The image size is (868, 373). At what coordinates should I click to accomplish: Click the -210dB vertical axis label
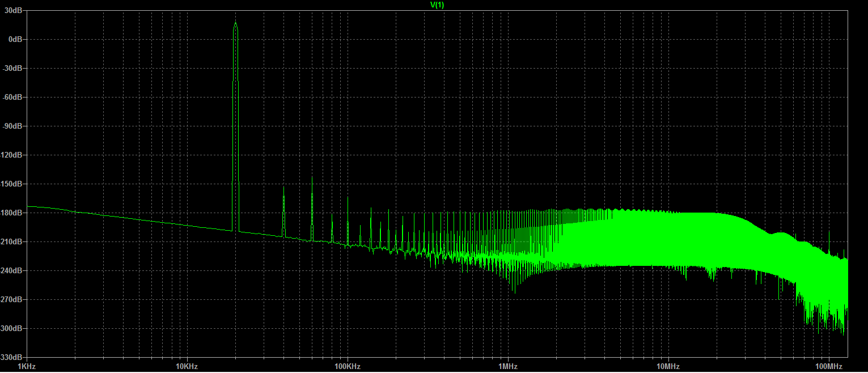point(11,241)
